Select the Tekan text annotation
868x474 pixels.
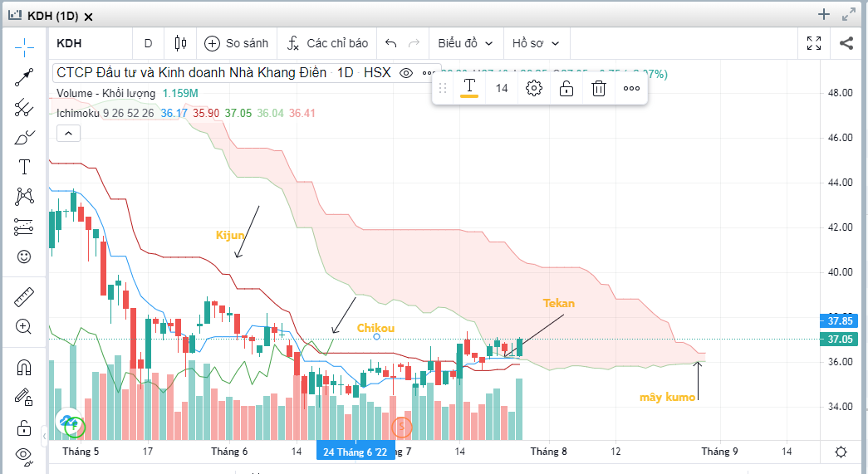(558, 303)
